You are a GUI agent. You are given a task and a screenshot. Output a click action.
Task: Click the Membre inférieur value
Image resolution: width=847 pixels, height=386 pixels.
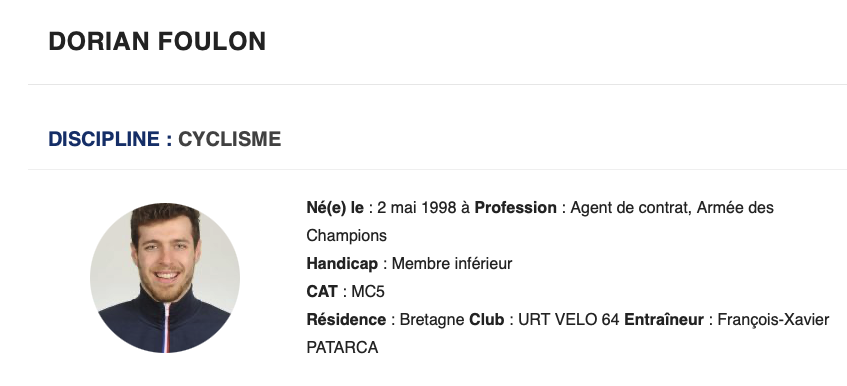pyautogui.click(x=452, y=264)
